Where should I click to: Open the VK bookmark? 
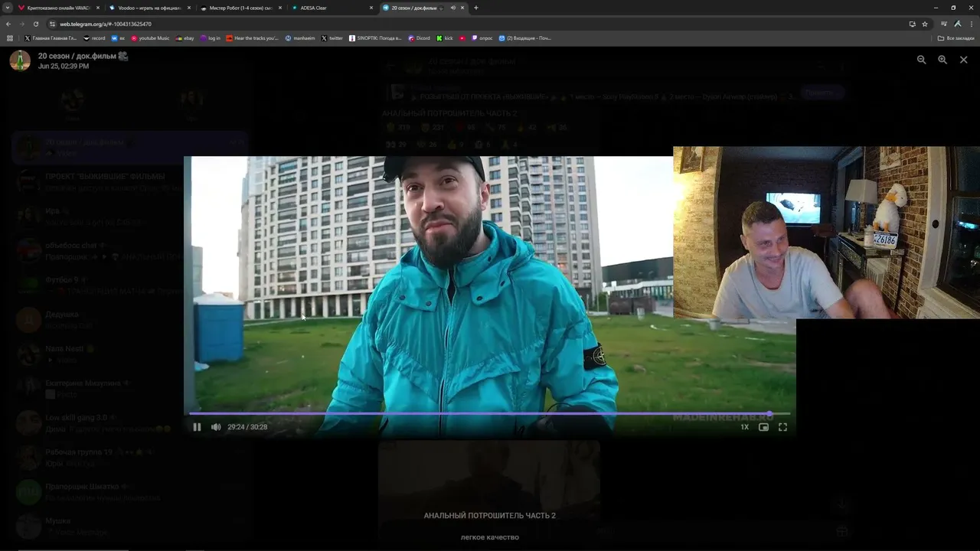pos(118,38)
